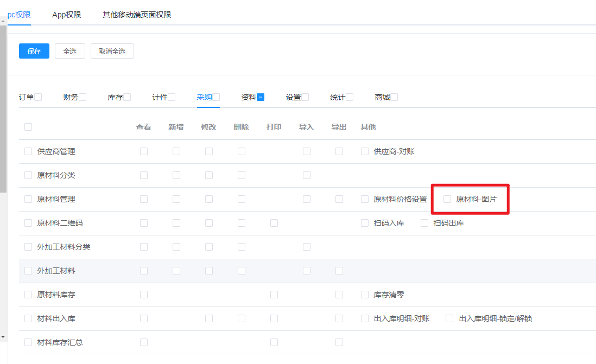
Task: Check the 原材料-图片 permission
Action: click(447, 199)
